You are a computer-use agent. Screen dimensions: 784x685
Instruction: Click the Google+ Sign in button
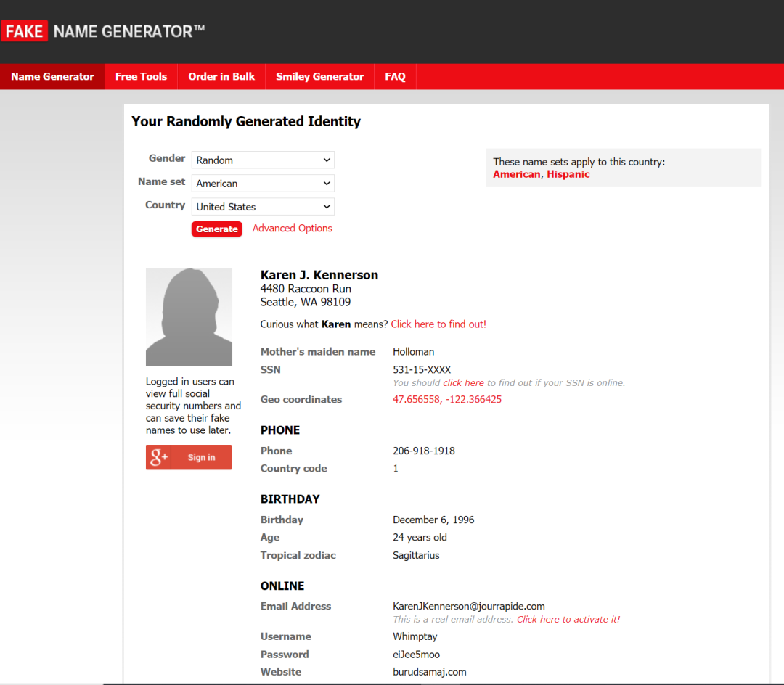pos(189,457)
